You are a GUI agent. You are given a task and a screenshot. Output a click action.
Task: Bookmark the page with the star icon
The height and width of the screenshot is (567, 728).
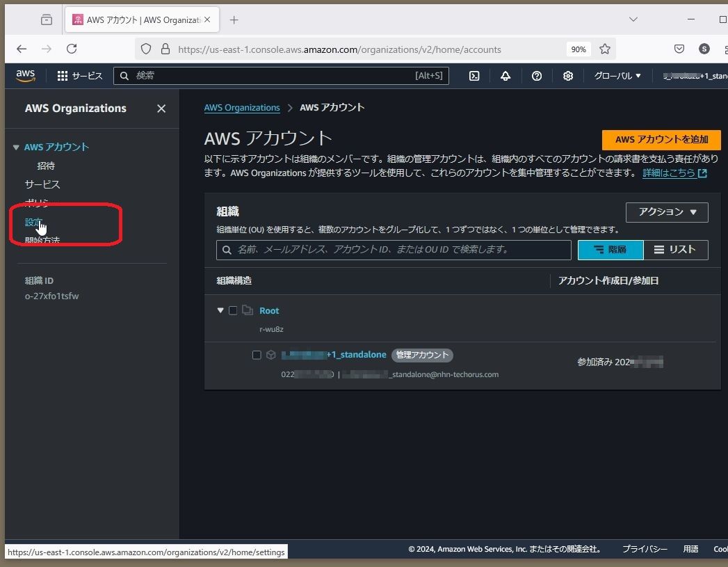point(604,49)
